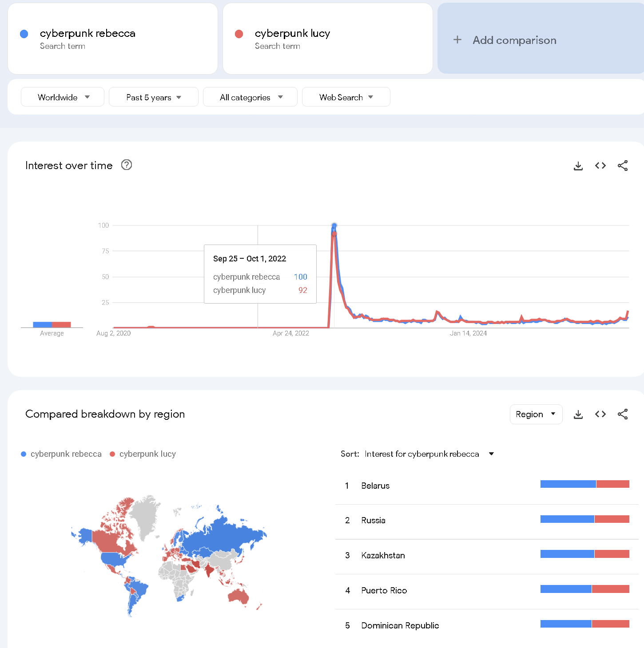
Task: Select Russia in the region list
Action: [373, 520]
